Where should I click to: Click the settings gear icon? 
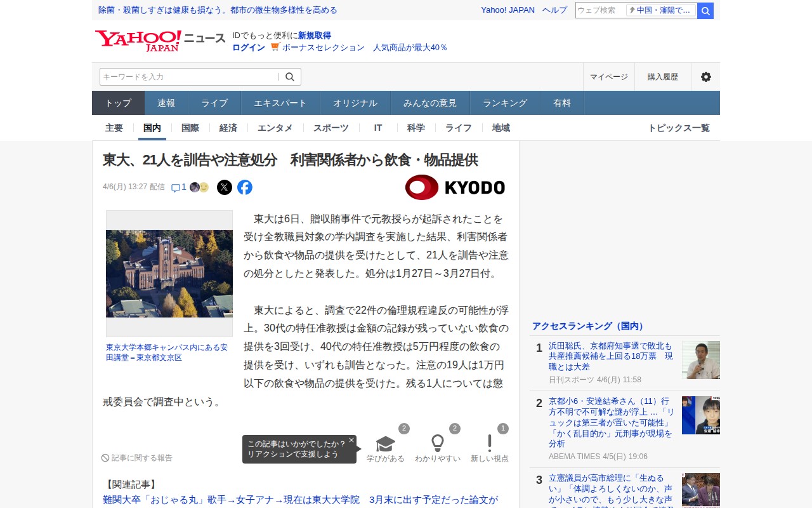(706, 77)
